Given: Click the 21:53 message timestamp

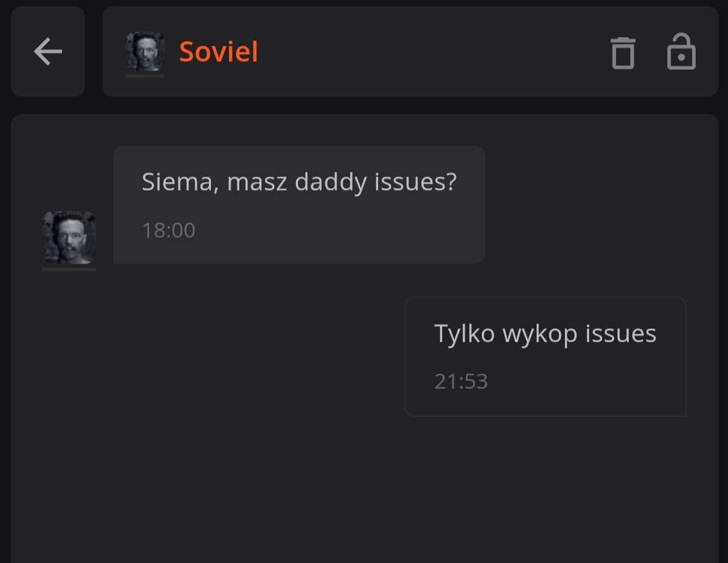Looking at the screenshot, I should pos(461,382).
